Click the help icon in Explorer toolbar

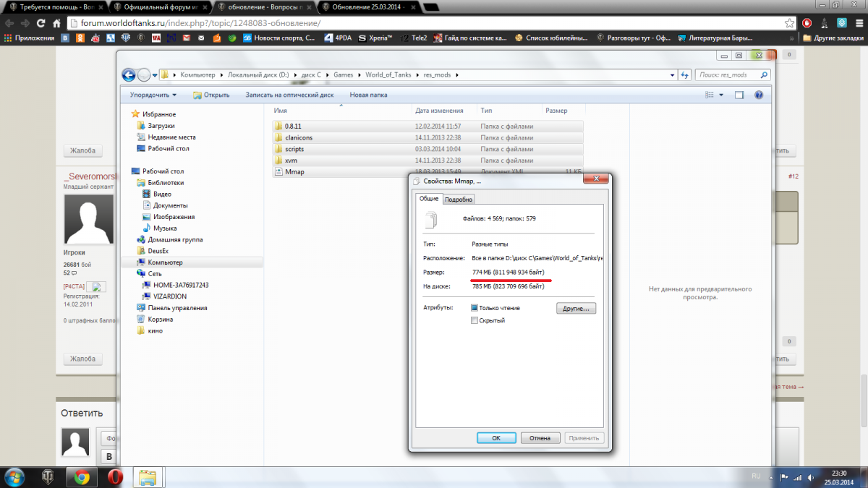[759, 95]
